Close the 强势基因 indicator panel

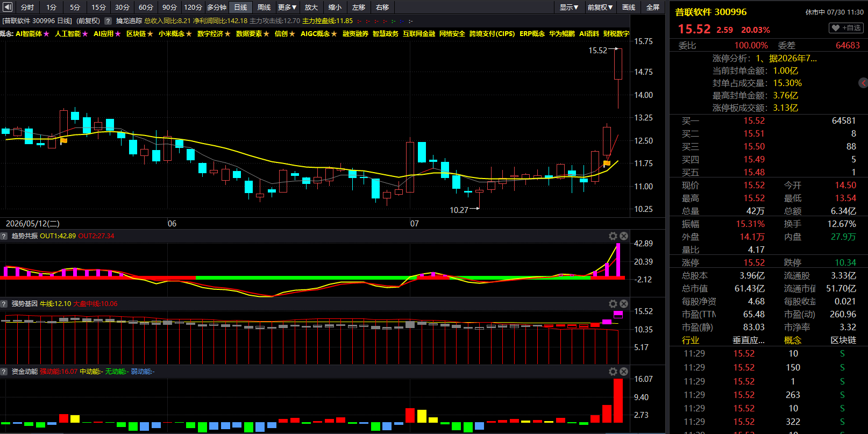coord(624,304)
